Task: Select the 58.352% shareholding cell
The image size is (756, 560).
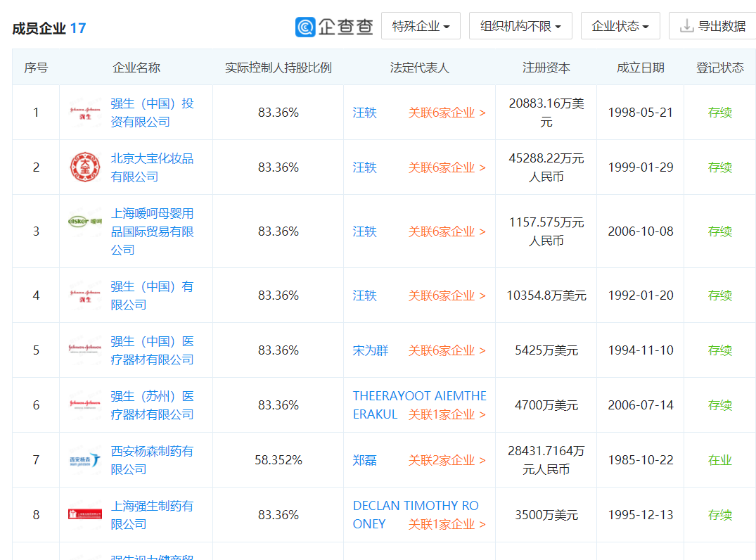Action: [x=278, y=460]
